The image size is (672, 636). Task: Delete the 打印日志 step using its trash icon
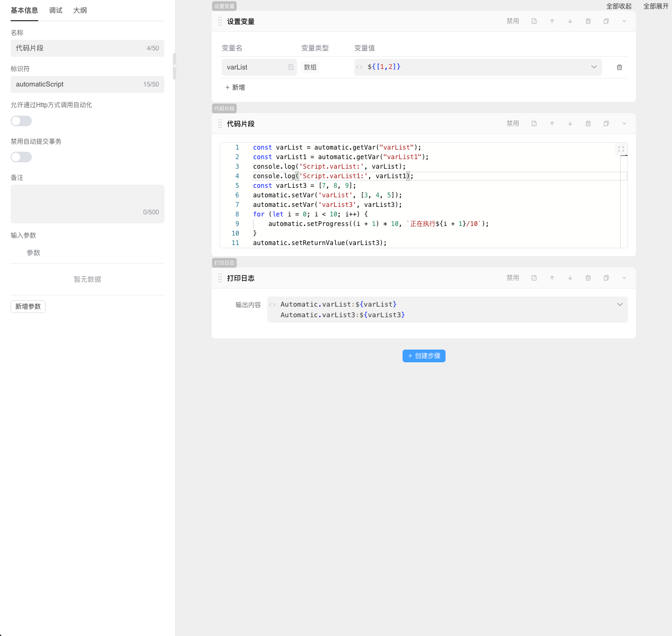(x=588, y=278)
